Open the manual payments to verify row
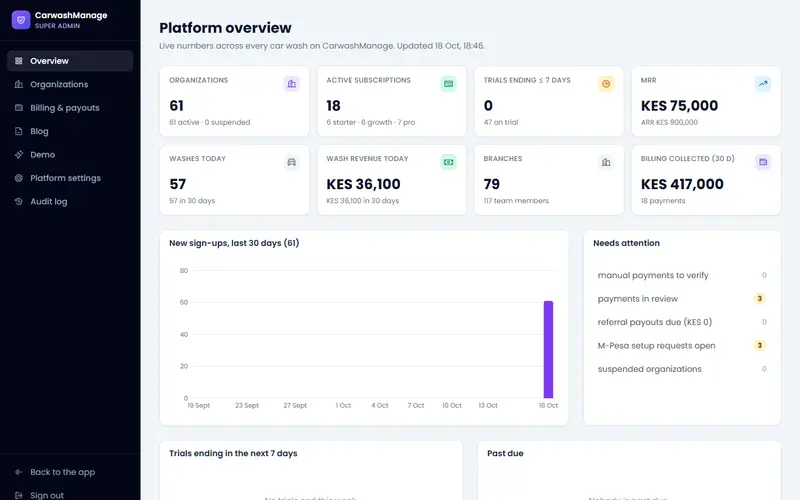 (682, 276)
